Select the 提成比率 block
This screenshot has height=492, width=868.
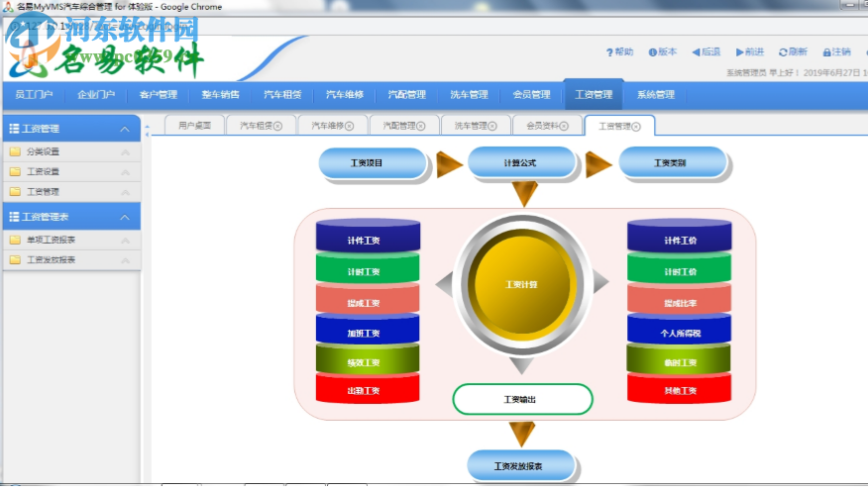point(679,300)
